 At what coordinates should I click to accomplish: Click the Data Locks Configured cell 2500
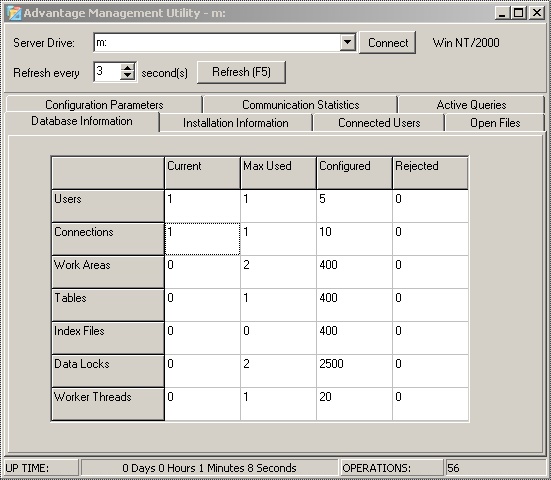tap(354, 371)
